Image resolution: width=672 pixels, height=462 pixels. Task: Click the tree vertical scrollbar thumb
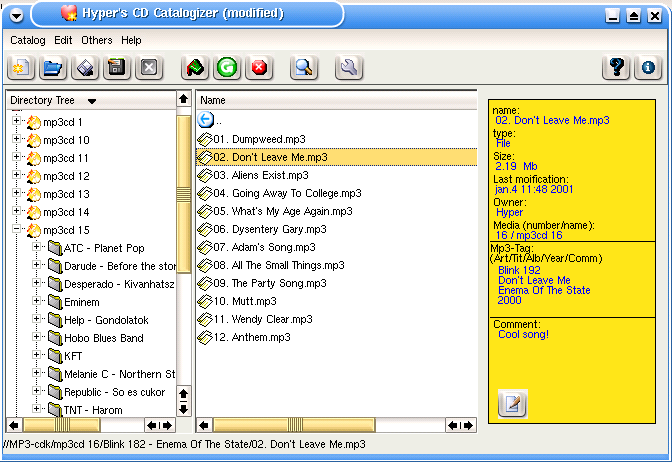(x=183, y=194)
